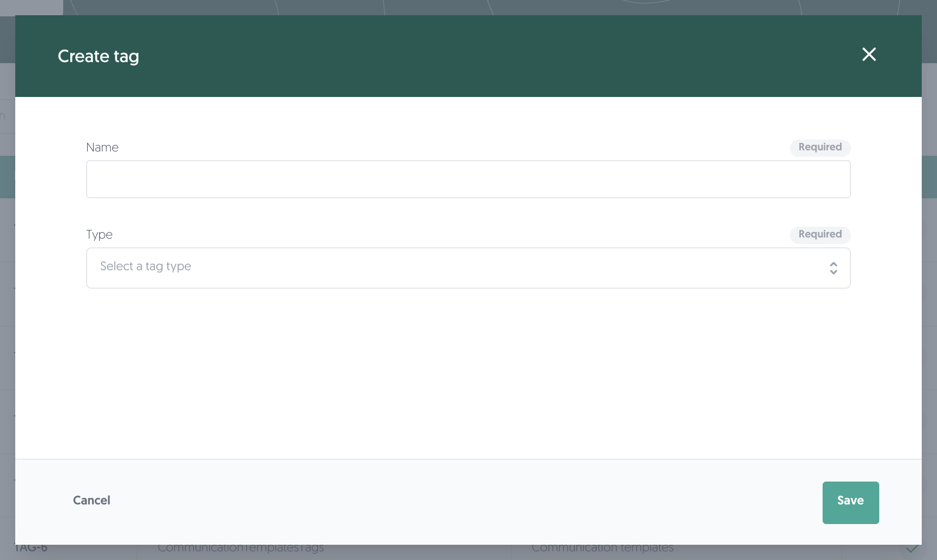
Task: Open the Select a tag type dropdown
Action: (468, 268)
